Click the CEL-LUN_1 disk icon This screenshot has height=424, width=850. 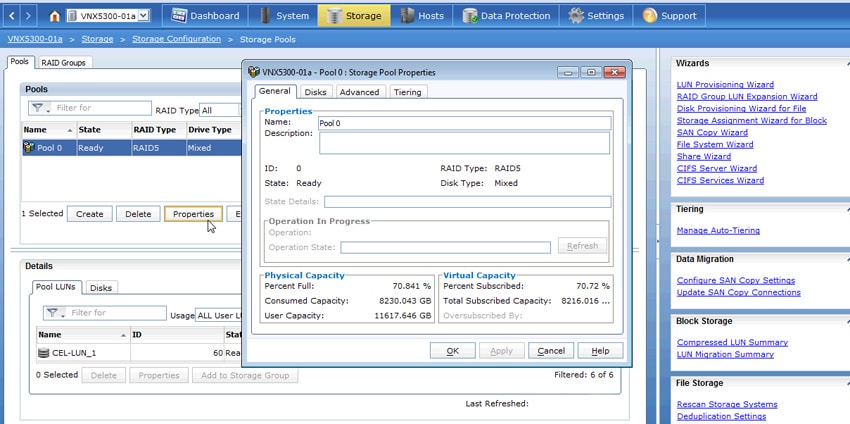pos(44,353)
